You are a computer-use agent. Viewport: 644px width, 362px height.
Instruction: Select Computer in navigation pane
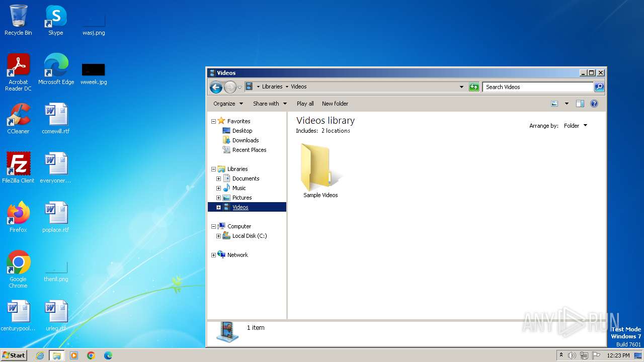coord(239,226)
